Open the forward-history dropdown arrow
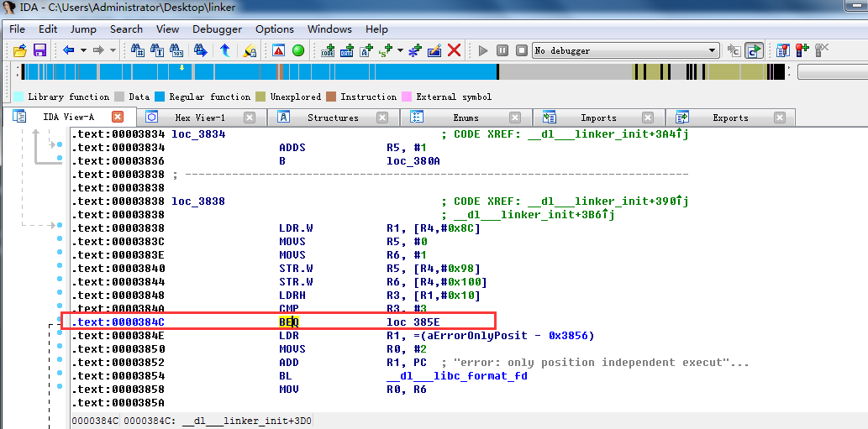The height and width of the screenshot is (429, 868). point(113,51)
